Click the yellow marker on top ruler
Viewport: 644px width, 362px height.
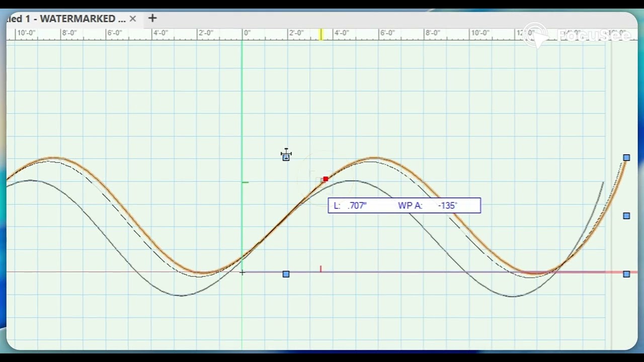click(321, 34)
